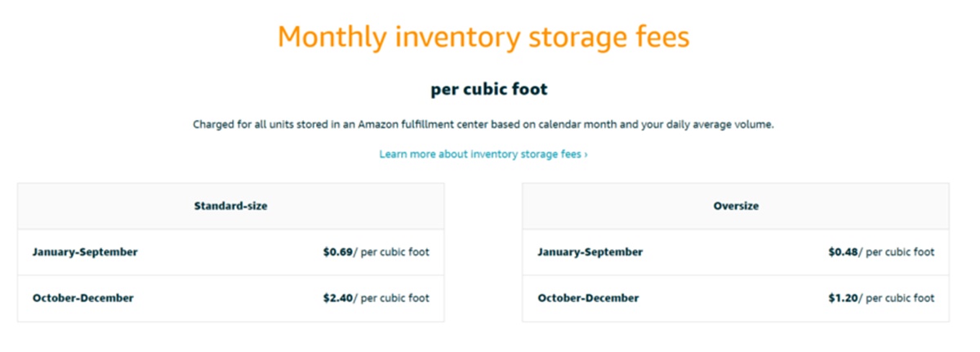Click January-September label in the Standard-size table
Image resolution: width=980 pixels, height=352 pixels.
point(85,252)
